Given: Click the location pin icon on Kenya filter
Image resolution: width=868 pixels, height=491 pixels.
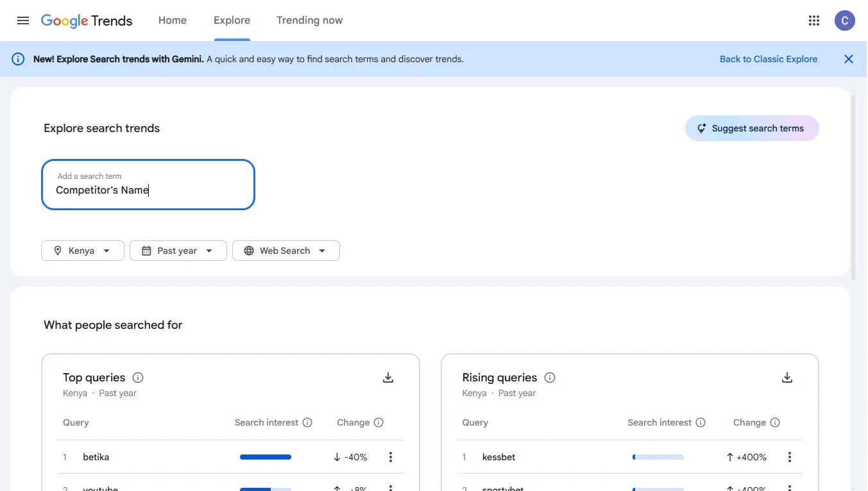Looking at the screenshot, I should (58, 251).
